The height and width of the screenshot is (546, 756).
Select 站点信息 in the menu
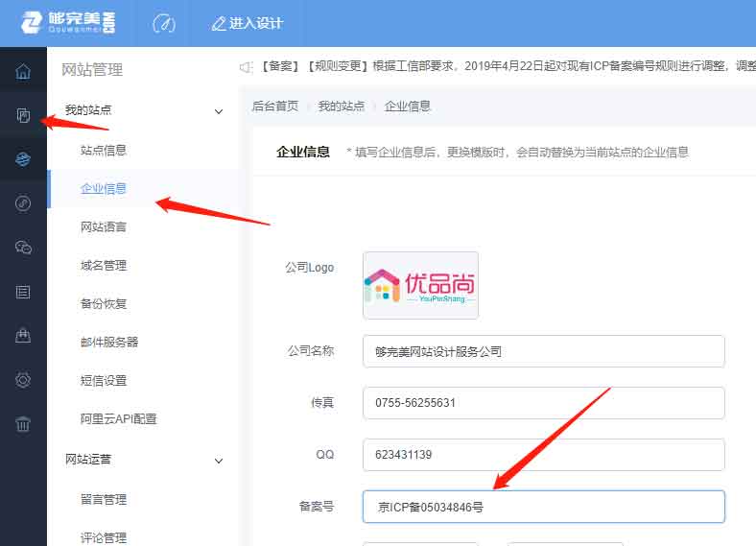[104, 151]
